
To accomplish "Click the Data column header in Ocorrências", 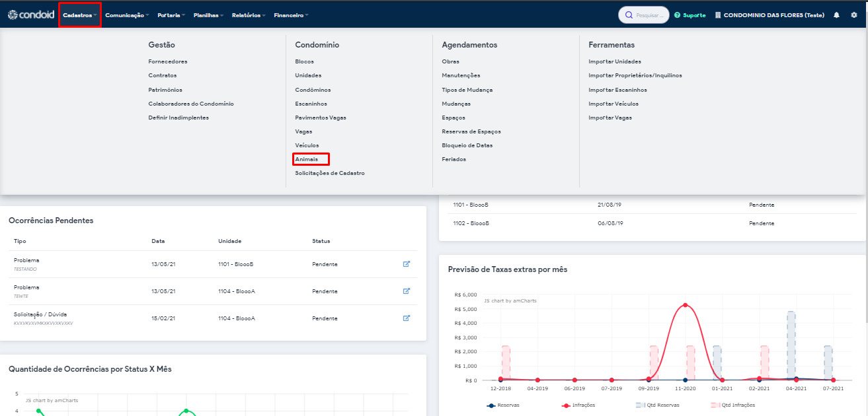I will (x=157, y=241).
